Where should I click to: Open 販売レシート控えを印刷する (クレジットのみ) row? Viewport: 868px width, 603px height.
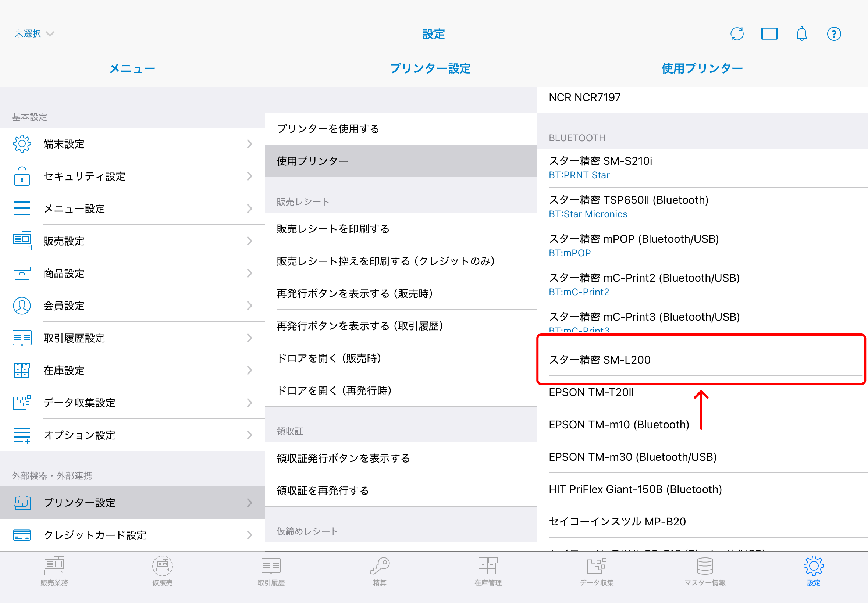pos(401,261)
